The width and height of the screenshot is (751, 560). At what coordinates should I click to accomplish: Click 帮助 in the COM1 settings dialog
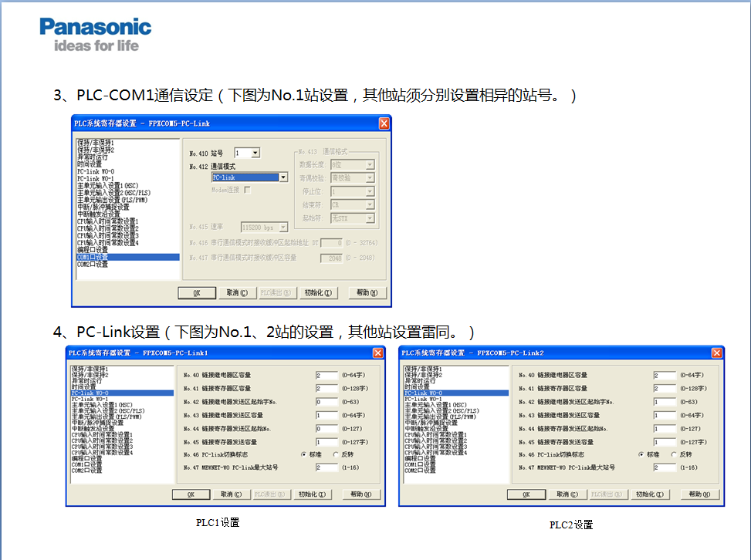pos(367,293)
